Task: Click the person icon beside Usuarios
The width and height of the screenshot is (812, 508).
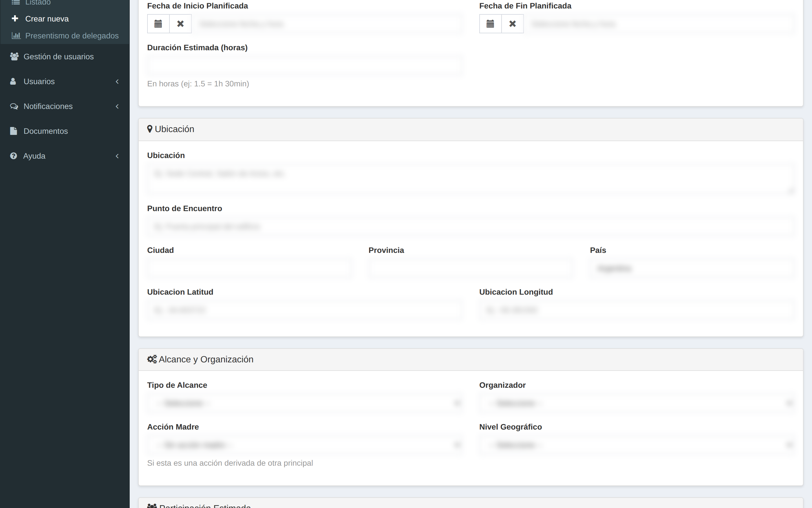Action: pyautogui.click(x=13, y=81)
